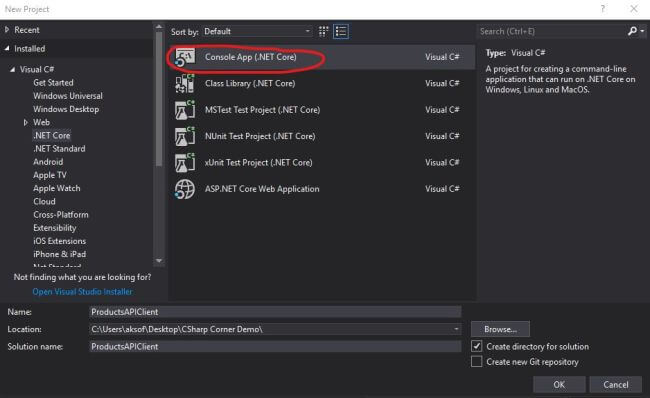Open the Sort by Default dropdown
The width and height of the screenshot is (650, 398).
(257, 32)
